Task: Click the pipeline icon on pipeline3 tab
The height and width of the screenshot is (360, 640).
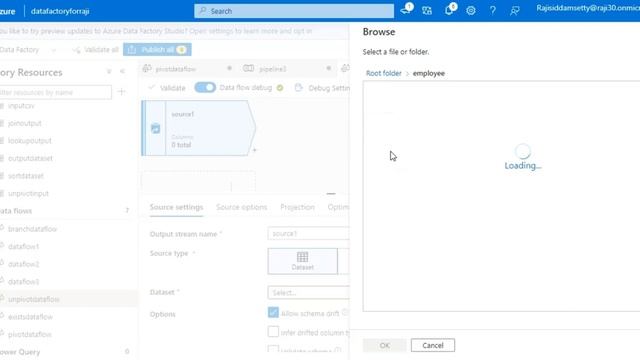Action: tap(249, 69)
